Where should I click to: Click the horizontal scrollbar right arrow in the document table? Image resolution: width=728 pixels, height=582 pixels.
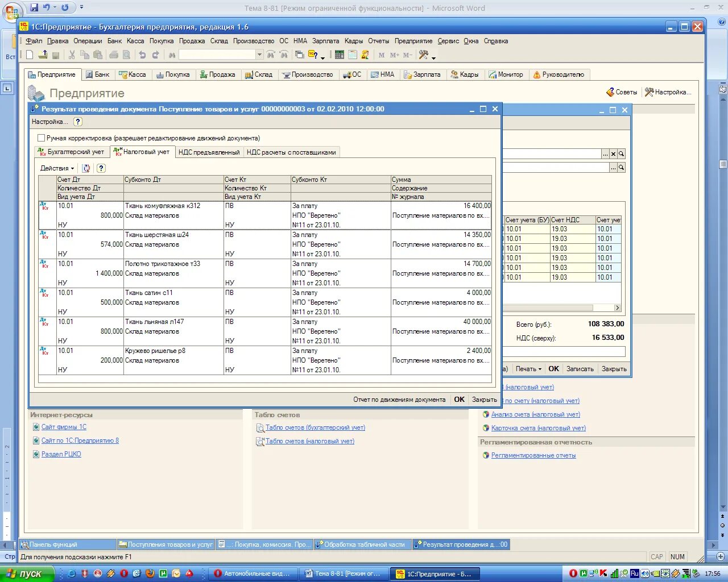tap(617, 307)
